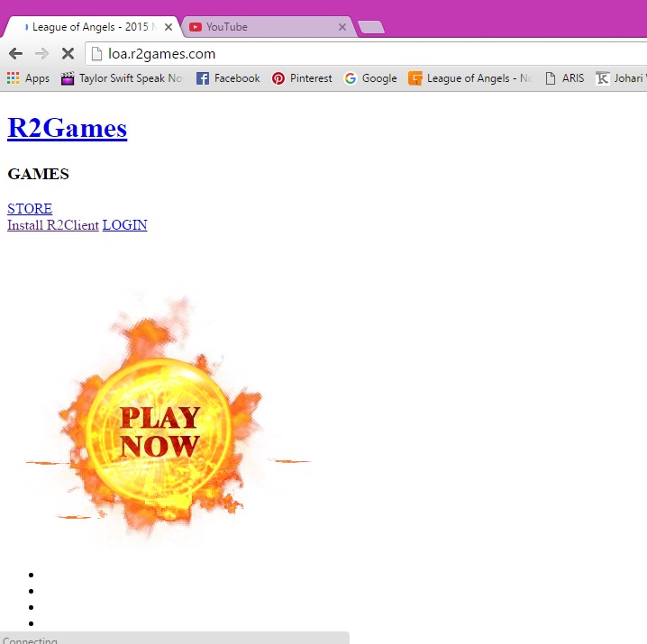Open the Taylor Swift Speak Now bookmark
Screen dimensions: 647x644
point(122,78)
